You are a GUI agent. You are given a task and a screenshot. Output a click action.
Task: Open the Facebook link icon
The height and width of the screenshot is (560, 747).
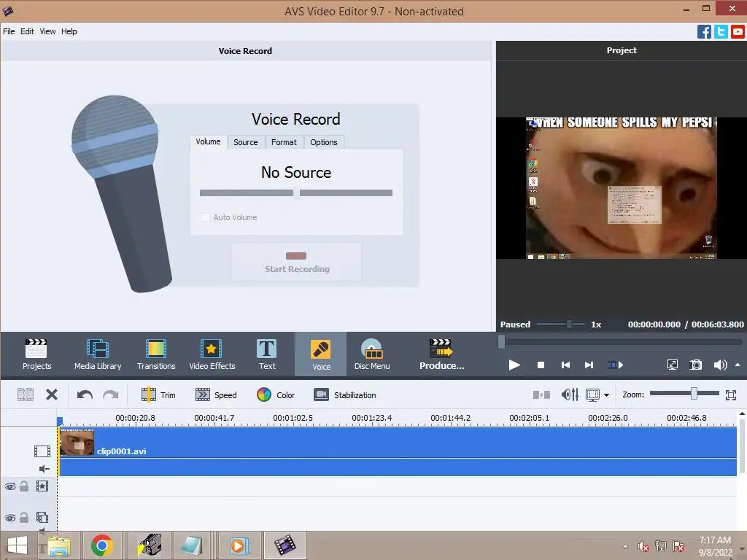coord(704,32)
